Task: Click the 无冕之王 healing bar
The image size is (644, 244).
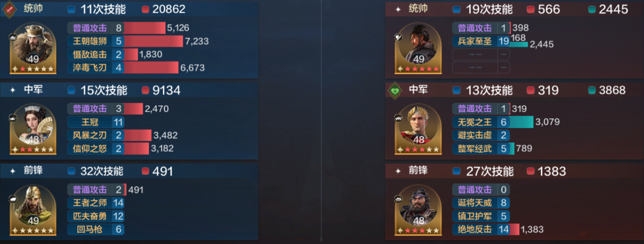Action: pos(521,122)
